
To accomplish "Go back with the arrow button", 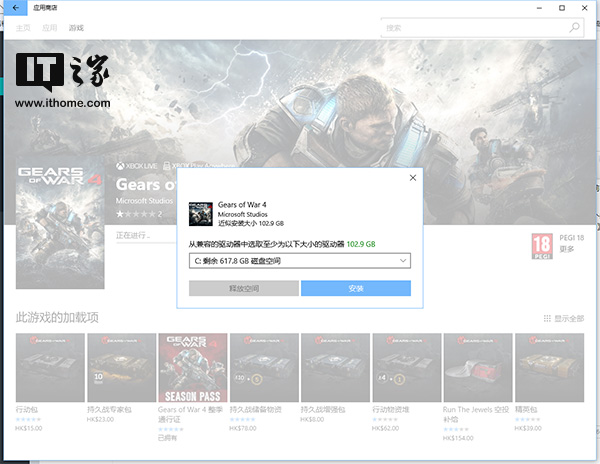I will pos(15,8).
